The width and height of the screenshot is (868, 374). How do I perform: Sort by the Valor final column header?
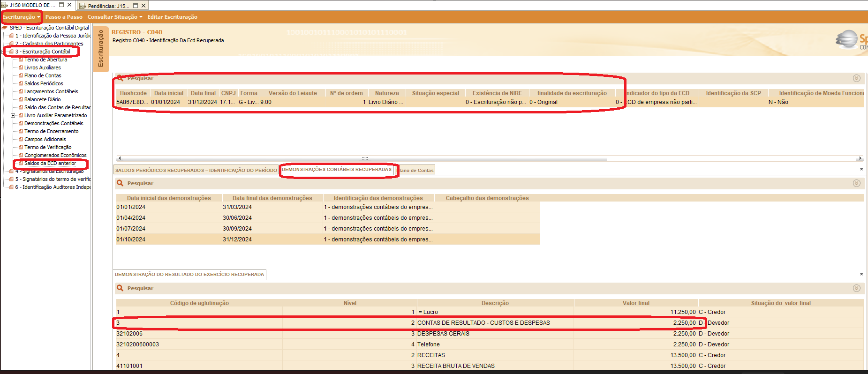tap(636, 303)
